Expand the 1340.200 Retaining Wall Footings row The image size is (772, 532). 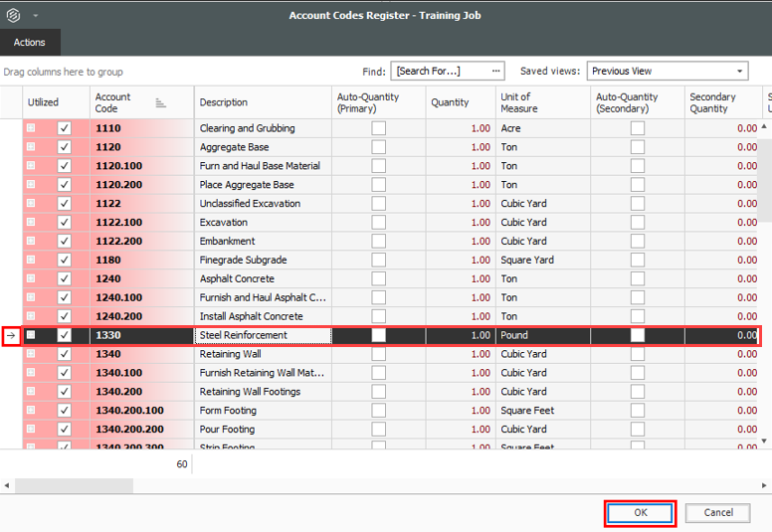(31, 392)
